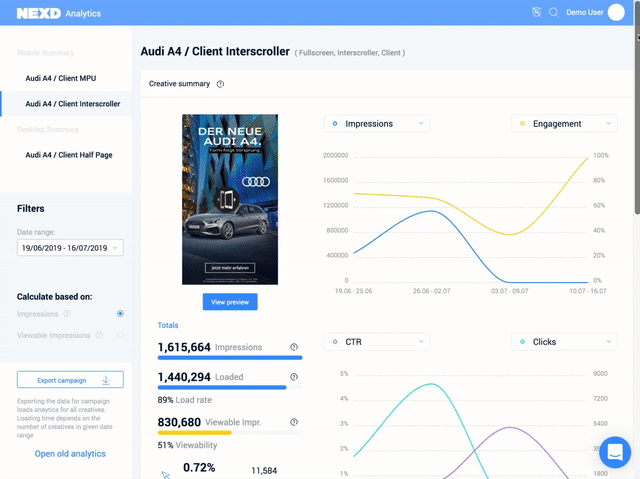Select Audi A4 / Client Half Page creative
640x479 pixels.
pos(69,155)
